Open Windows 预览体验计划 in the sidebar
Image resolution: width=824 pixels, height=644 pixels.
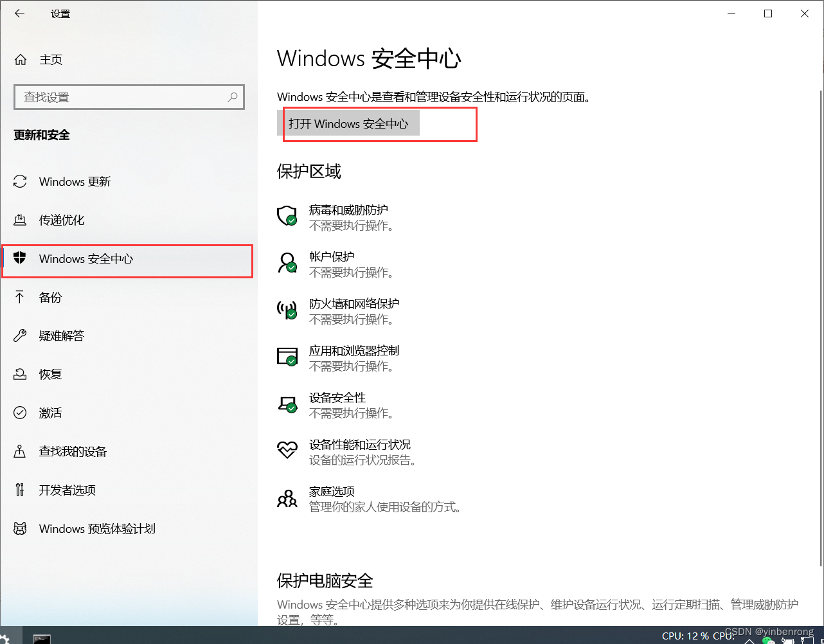129,528
